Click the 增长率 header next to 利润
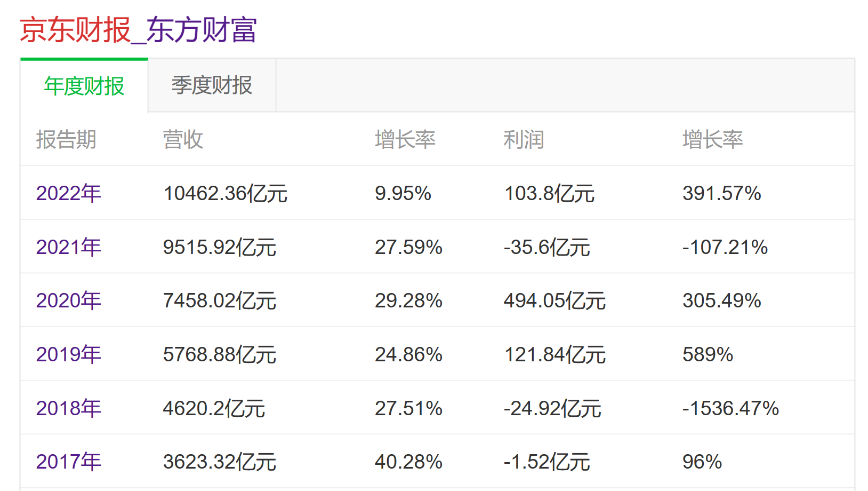 [713, 140]
